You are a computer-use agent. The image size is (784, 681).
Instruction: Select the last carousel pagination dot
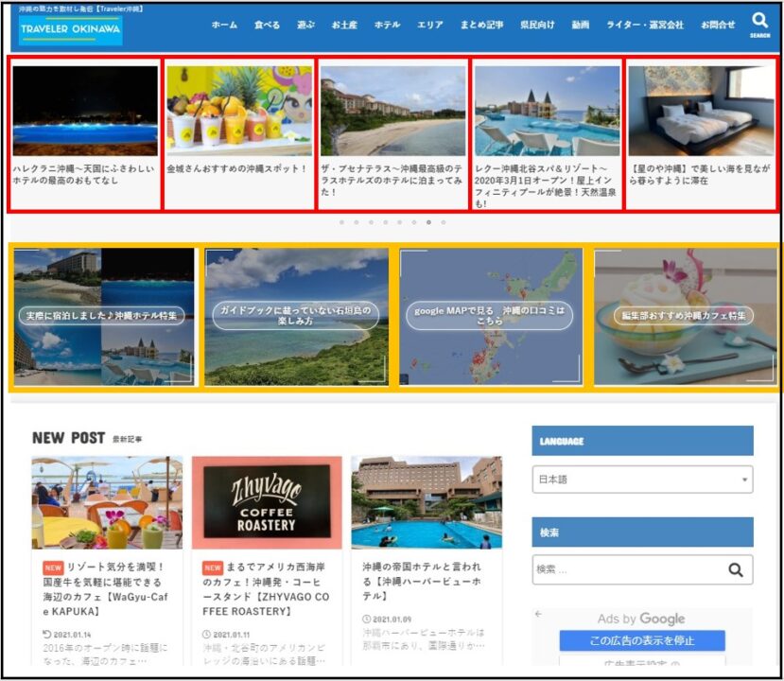point(443,222)
